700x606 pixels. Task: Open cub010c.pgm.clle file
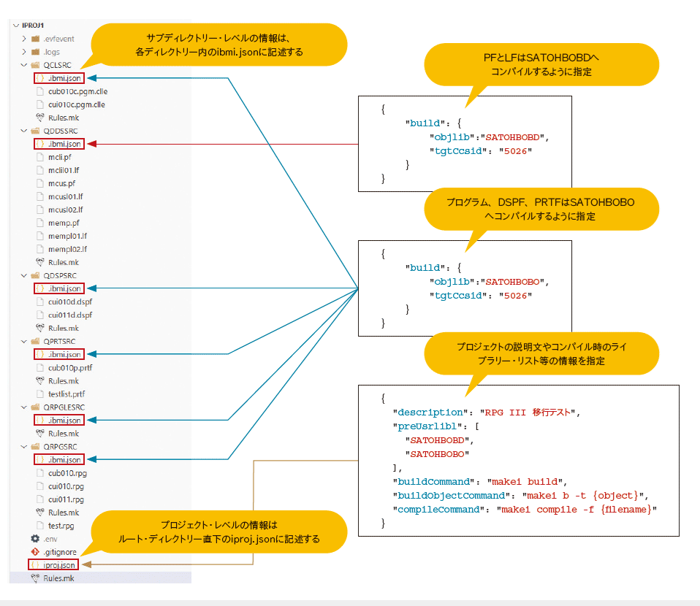pos(77,91)
